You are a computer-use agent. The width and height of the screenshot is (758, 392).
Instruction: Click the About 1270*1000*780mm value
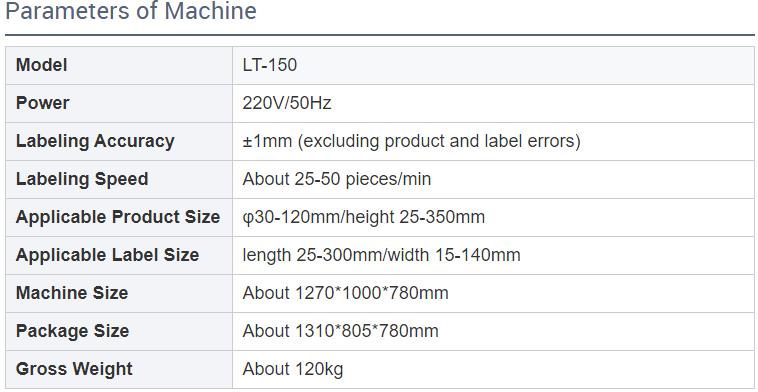[346, 293]
